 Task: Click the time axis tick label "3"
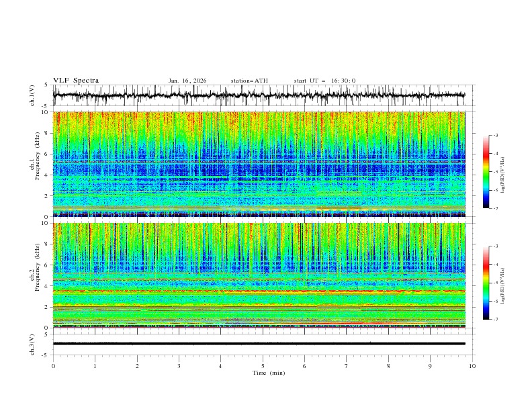coord(179,366)
